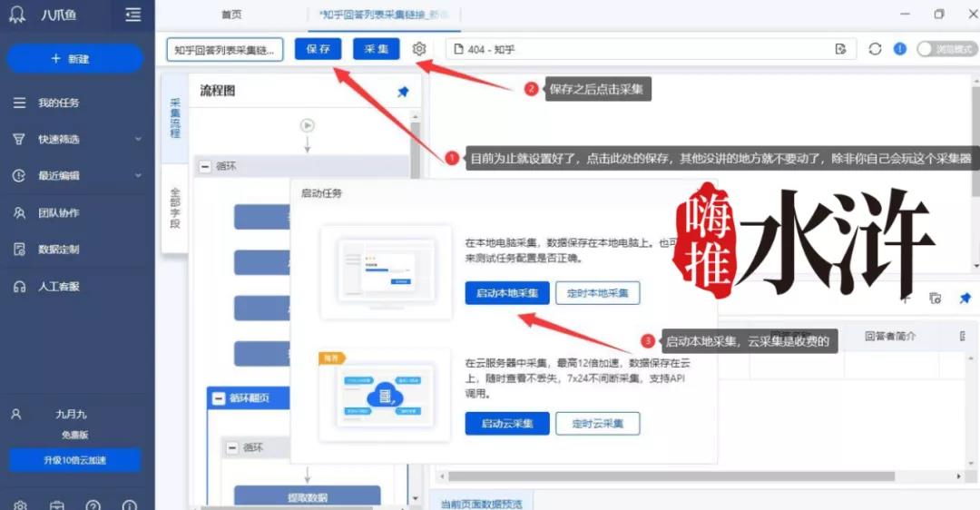The width and height of the screenshot is (980, 510).
Task: Open the help question mark icon
Action: 93,505
